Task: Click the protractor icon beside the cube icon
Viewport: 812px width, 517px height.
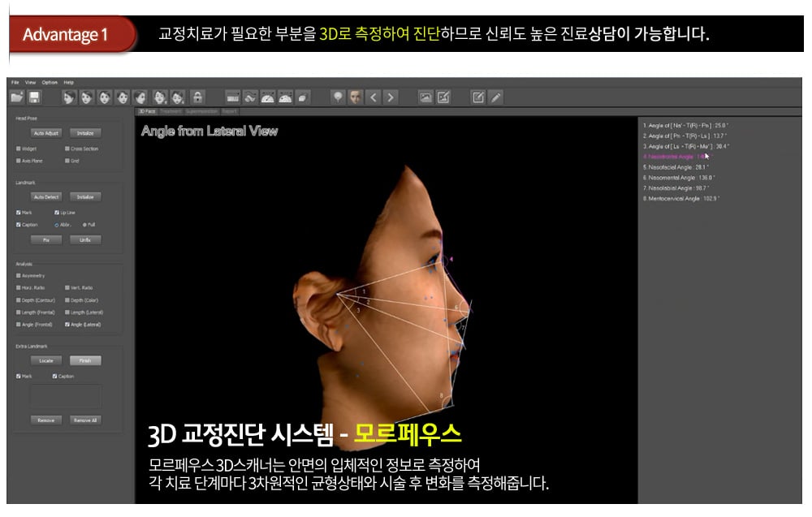Action: [285, 97]
